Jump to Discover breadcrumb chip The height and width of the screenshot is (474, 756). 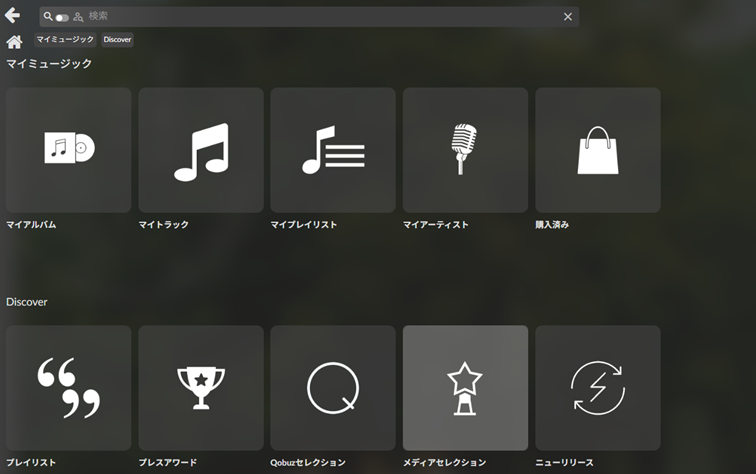(117, 40)
